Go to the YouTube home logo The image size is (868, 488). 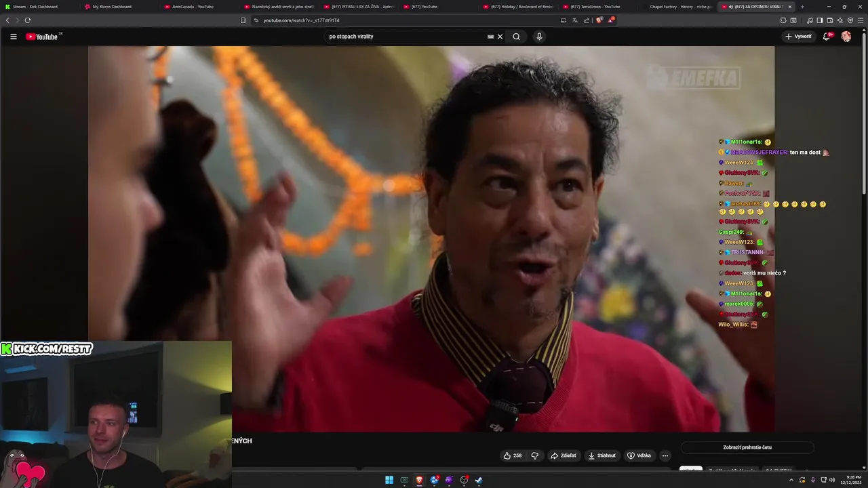pyautogui.click(x=42, y=37)
